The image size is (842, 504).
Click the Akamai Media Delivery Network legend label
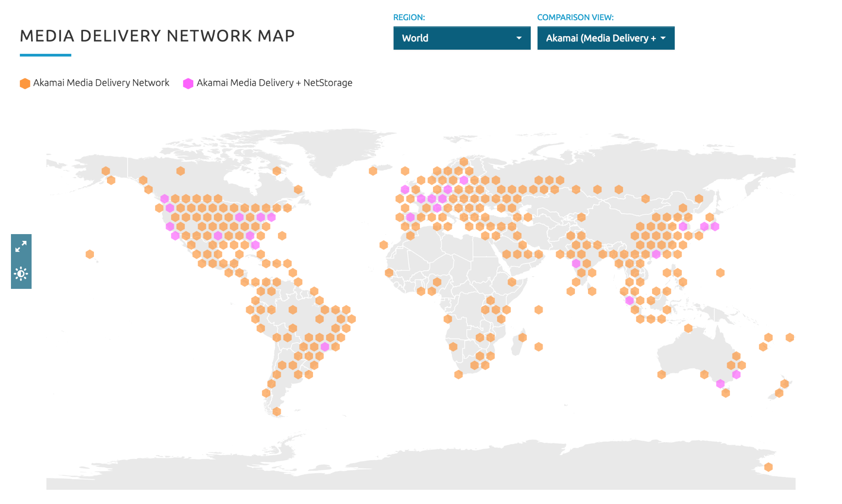[101, 83]
